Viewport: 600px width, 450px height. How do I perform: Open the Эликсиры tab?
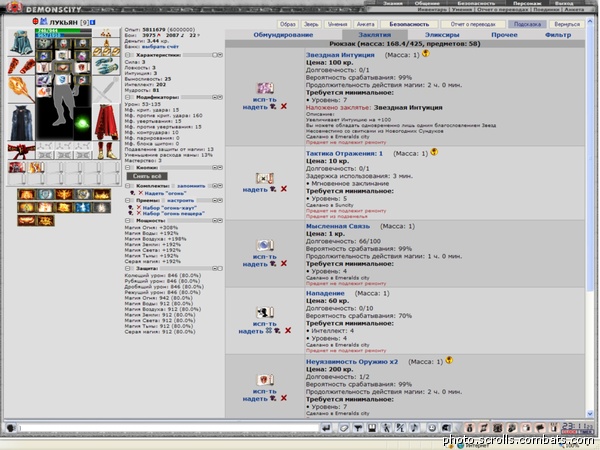[442, 35]
